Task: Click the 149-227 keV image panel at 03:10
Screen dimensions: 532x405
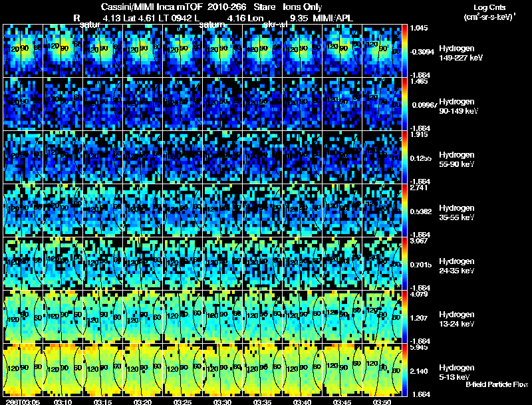Action: [x=63, y=51]
